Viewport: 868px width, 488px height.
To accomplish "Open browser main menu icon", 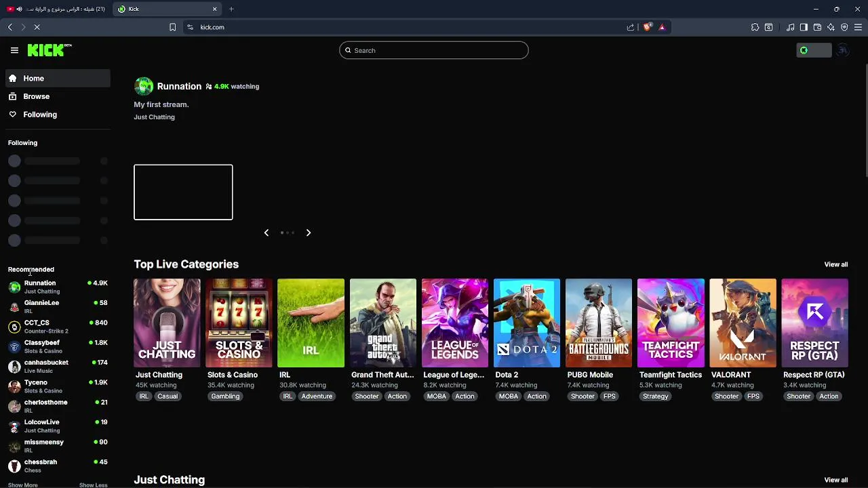I will (858, 27).
